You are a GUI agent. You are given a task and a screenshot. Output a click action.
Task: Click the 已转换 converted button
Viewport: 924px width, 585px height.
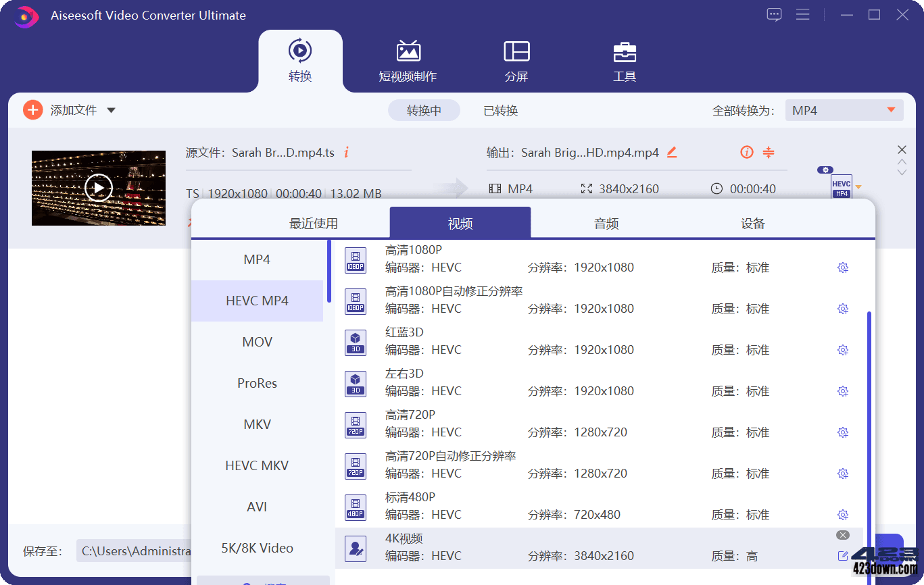500,110
